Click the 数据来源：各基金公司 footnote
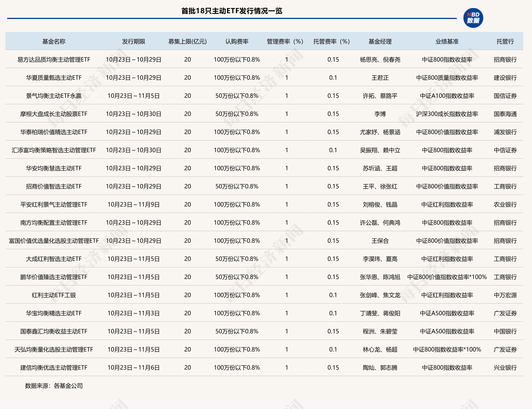Image resolution: width=532 pixels, height=409 pixels. [x=54, y=386]
